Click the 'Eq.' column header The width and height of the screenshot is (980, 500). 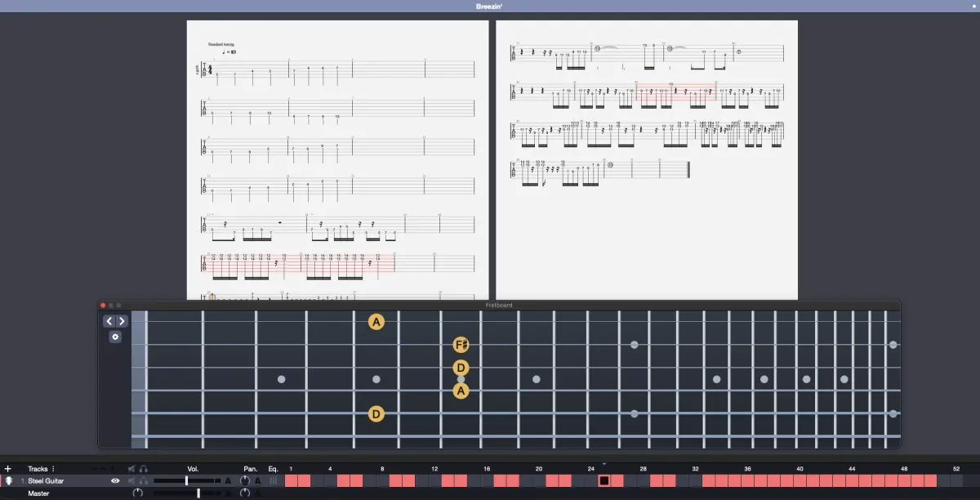coord(274,469)
